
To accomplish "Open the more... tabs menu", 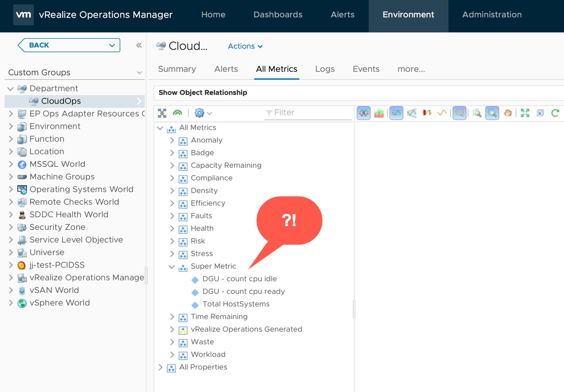I will (411, 69).
